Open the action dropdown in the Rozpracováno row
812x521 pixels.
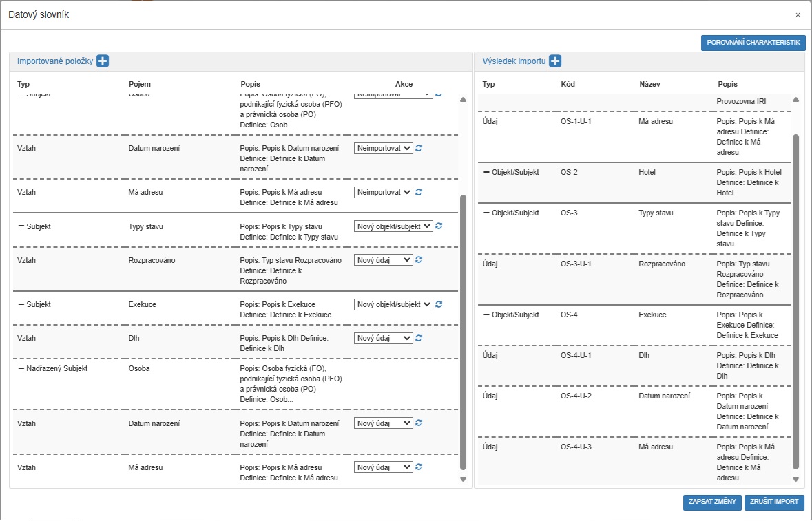pyautogui.click(x=383, y=260)
